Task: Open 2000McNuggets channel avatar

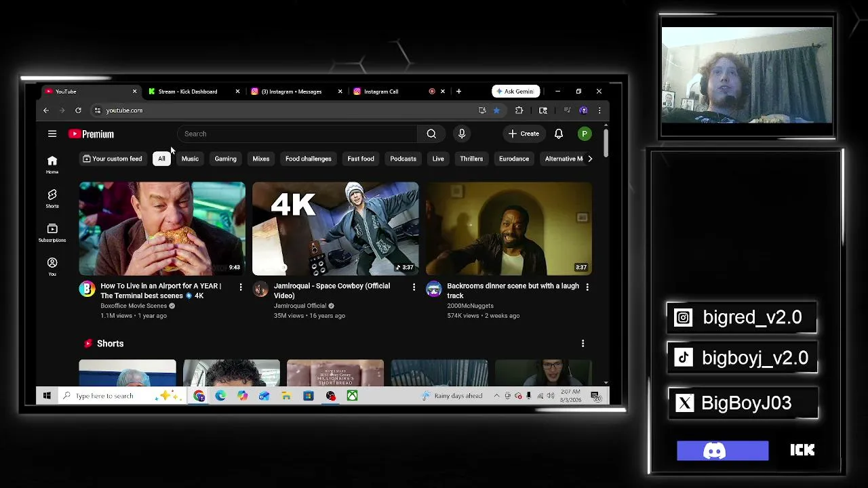Action: (434, 289)
